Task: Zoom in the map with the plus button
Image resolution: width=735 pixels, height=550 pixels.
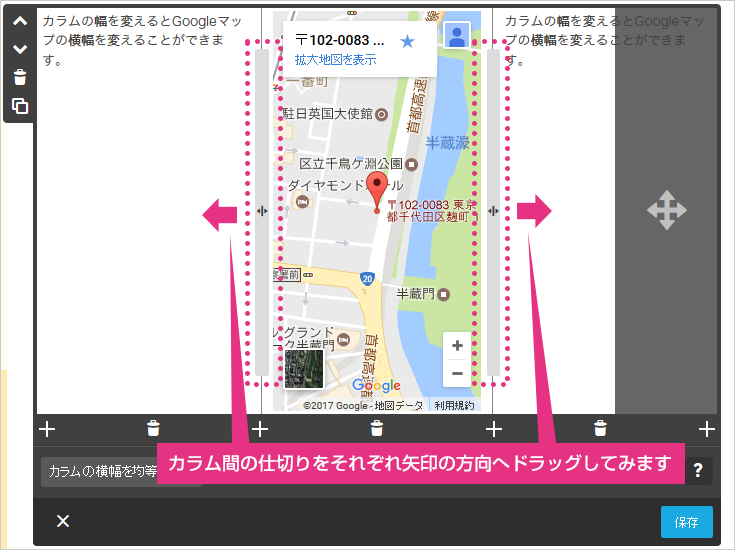Action: 457,346
